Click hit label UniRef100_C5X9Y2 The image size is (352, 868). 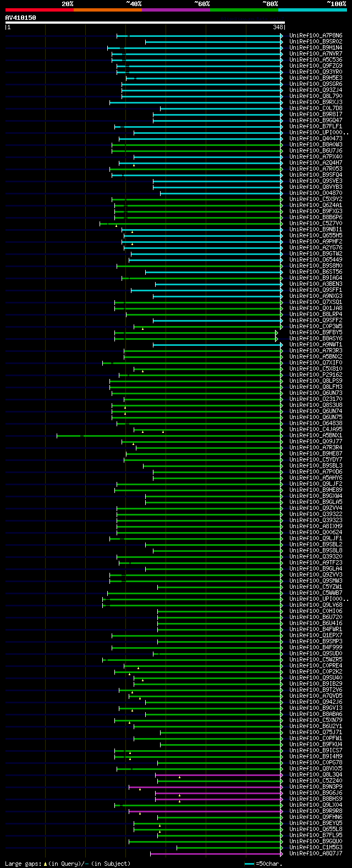coord(316,199)
